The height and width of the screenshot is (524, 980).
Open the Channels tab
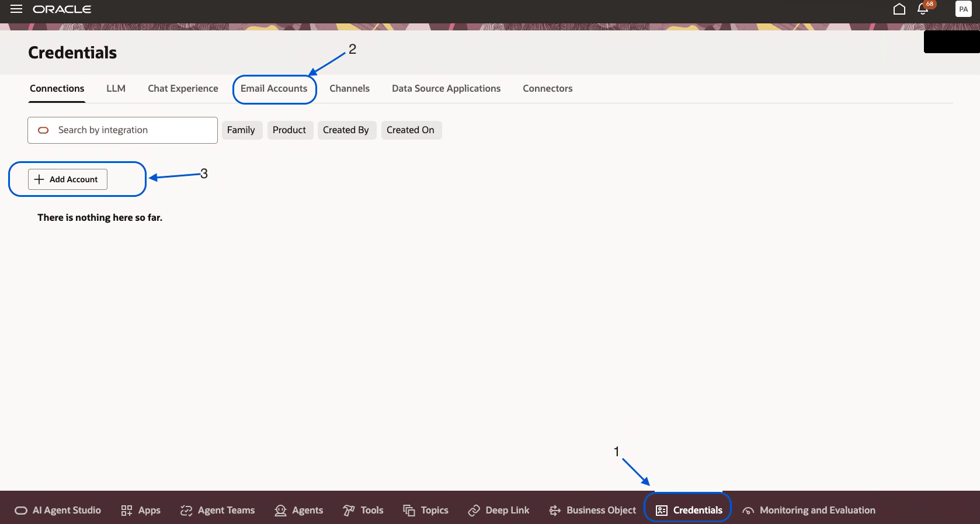coord(349,89)
